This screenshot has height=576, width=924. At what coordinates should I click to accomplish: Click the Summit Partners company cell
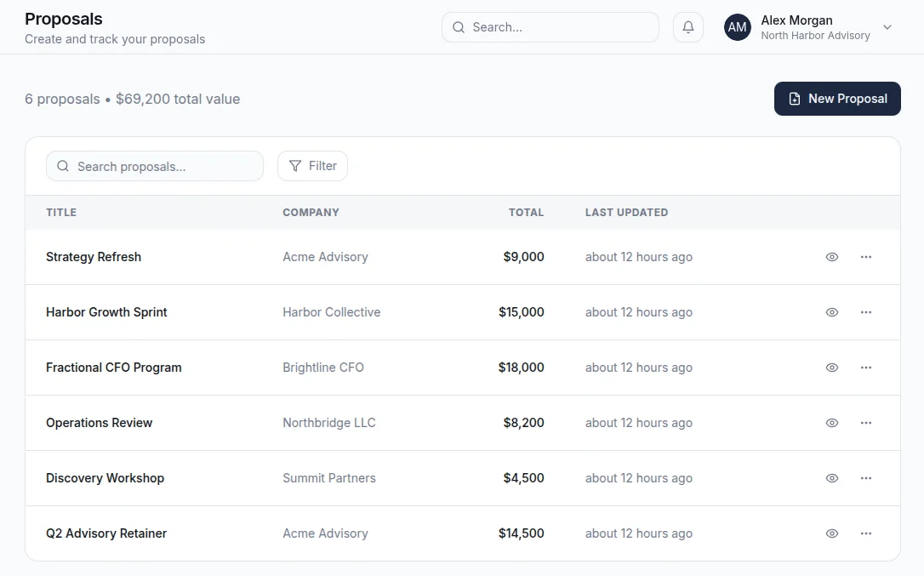pos(328,478)
